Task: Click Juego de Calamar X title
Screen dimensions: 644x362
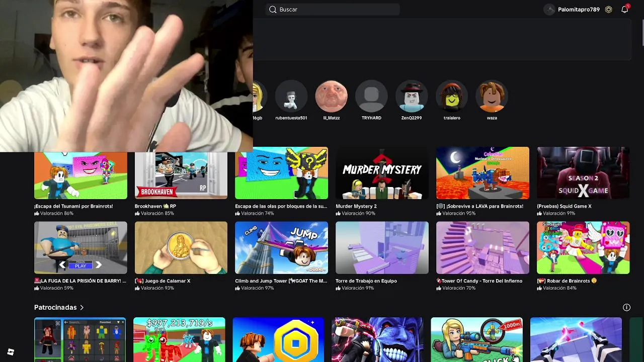Action: [x=163, y=281]
